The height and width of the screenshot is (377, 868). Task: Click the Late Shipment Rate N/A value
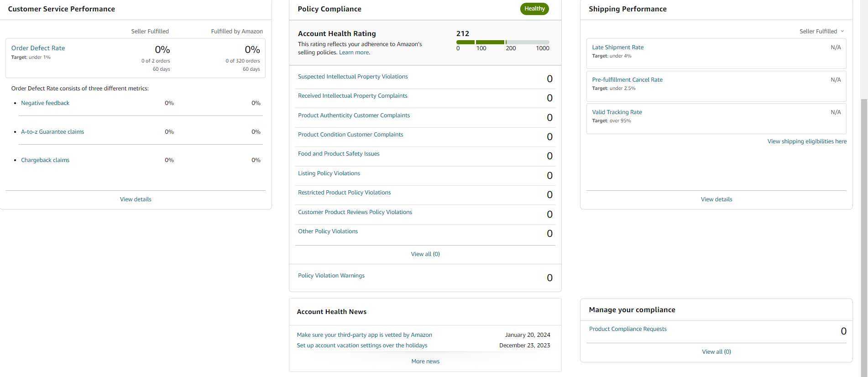[836, 47]
